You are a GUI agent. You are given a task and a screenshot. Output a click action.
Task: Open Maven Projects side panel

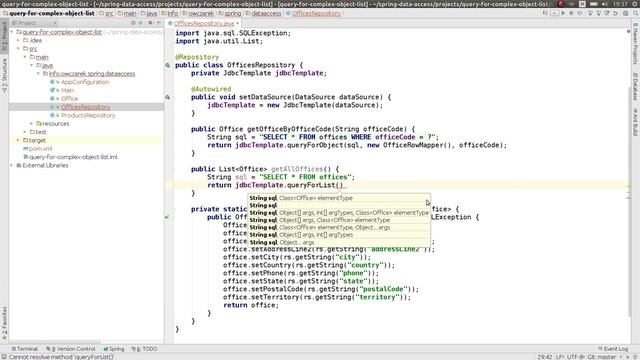(635, 44)
